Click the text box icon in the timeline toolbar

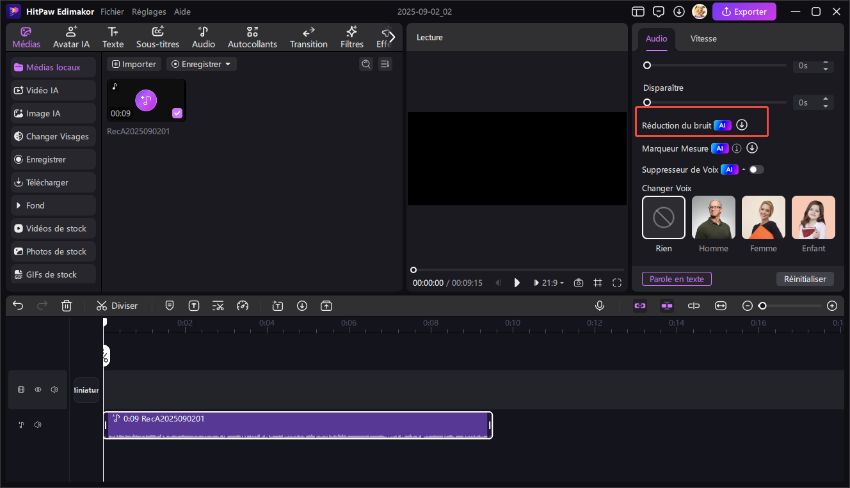click(194, 306)
